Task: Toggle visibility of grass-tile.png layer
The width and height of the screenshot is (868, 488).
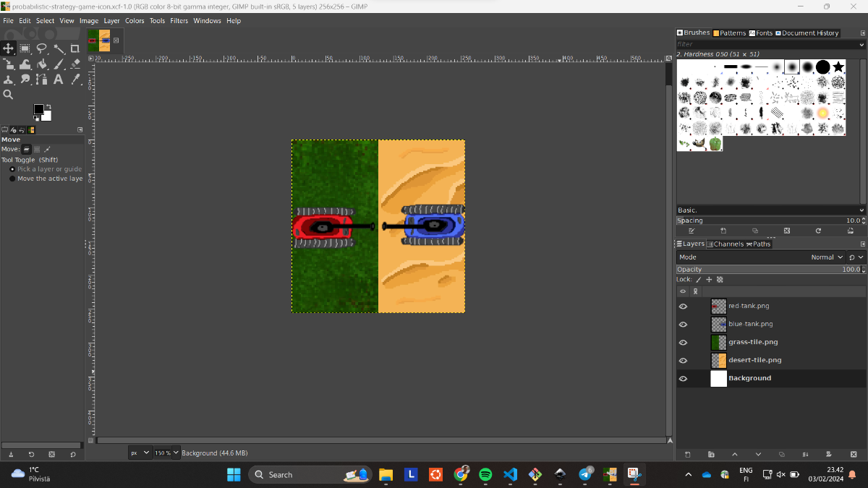Action: (683, 343)
